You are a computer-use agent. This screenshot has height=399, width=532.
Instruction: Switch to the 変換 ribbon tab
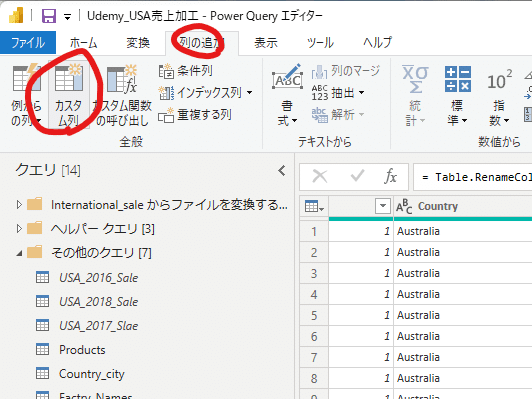(x=138, y=43)
